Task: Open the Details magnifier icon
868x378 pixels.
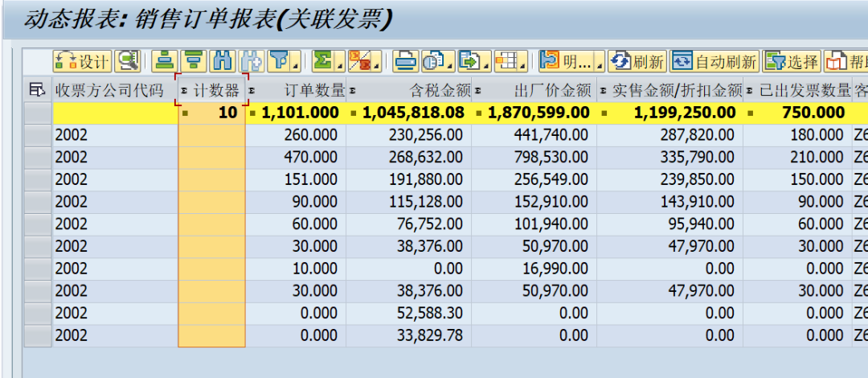Action: coord(127,61)
